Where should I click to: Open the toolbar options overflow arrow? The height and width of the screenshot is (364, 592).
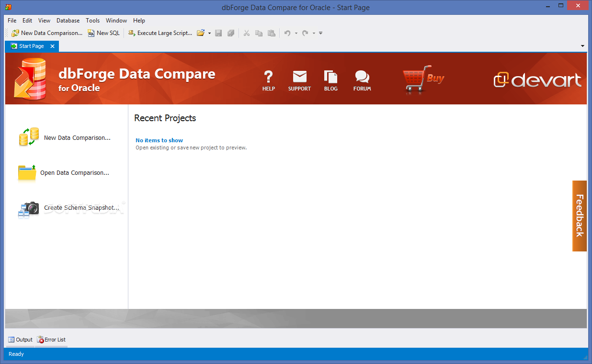(x=320, y=33)
